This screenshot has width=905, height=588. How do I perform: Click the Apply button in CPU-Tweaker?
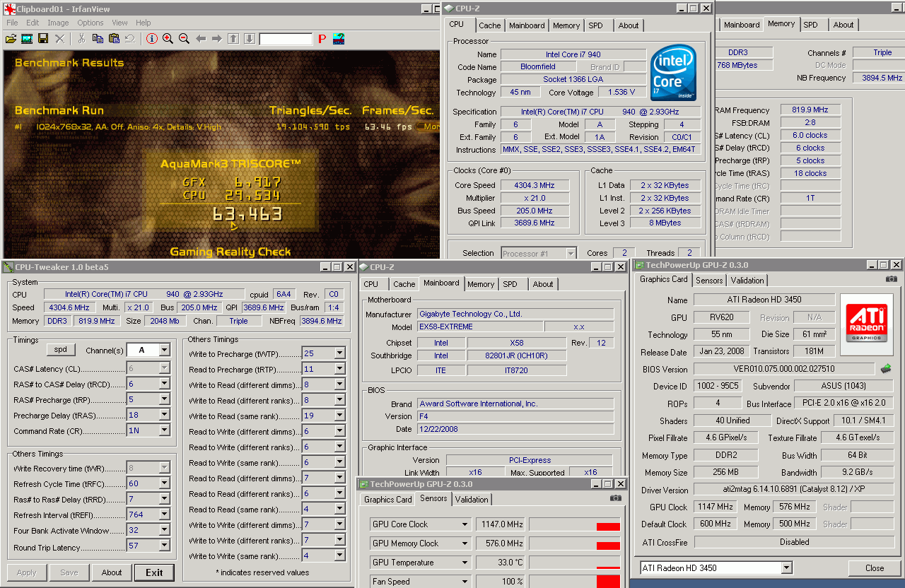(x=26, y=572)
